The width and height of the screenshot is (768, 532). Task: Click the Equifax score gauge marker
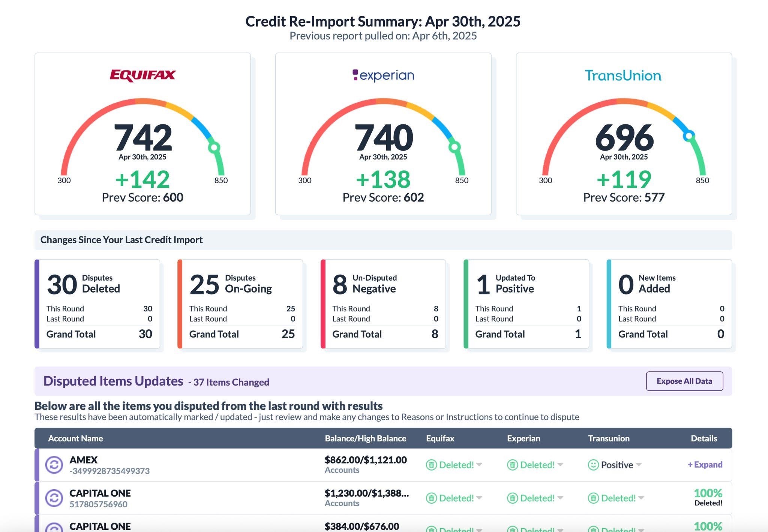(214, 147)
